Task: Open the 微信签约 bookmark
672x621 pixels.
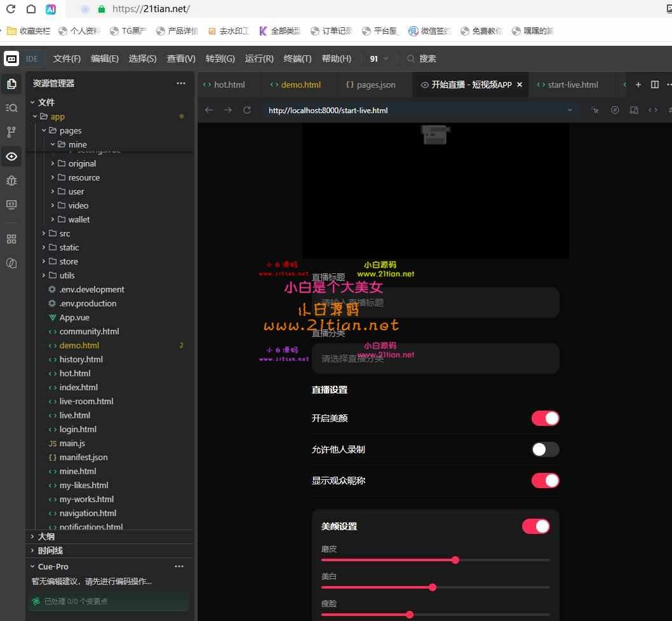Action: point(430,31)
